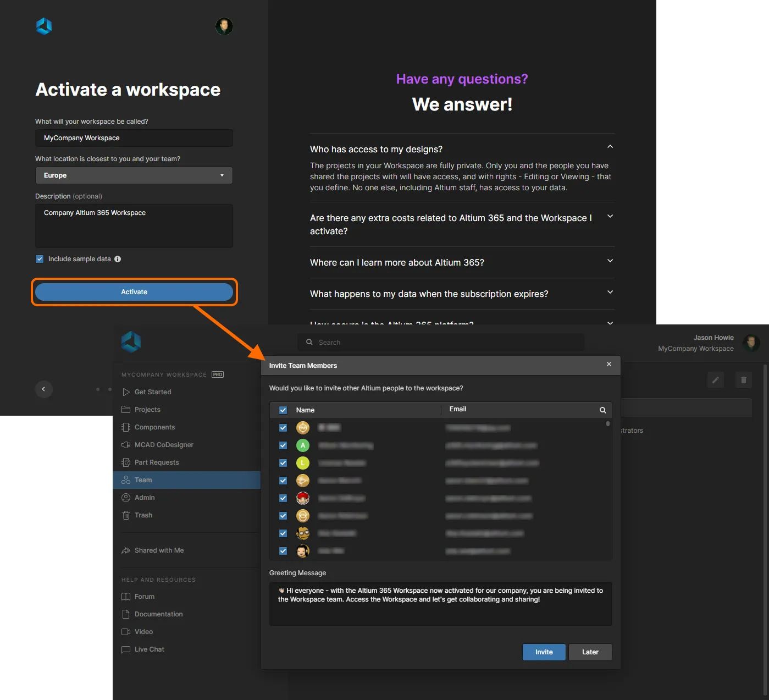The image size is (769, 700).
Task: Click the search magnifier icon in top bar
Action: coord(309,342)
